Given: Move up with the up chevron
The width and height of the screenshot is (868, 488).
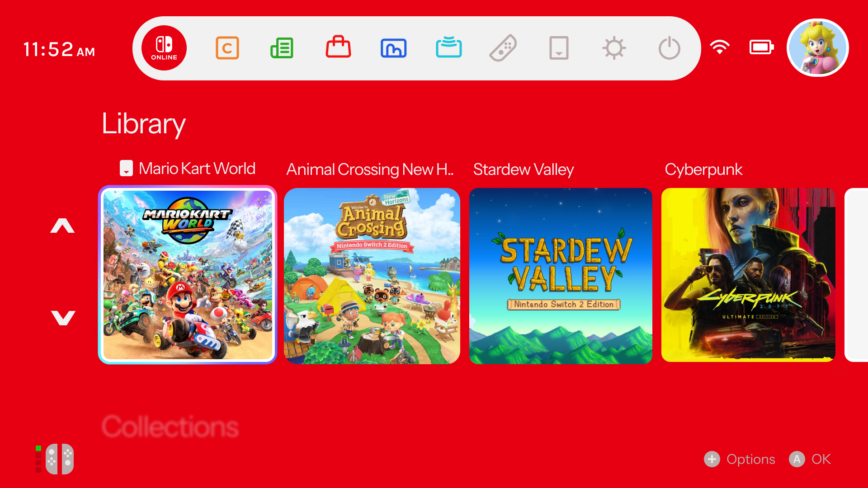Looking at the screenshot, I should pyautogui.click(x=62, y=225).
